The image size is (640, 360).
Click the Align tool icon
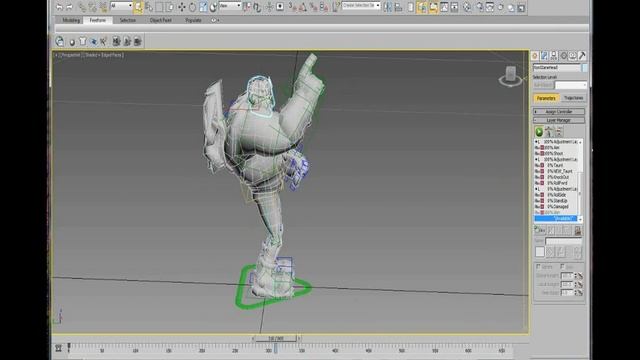coord(398,7)
